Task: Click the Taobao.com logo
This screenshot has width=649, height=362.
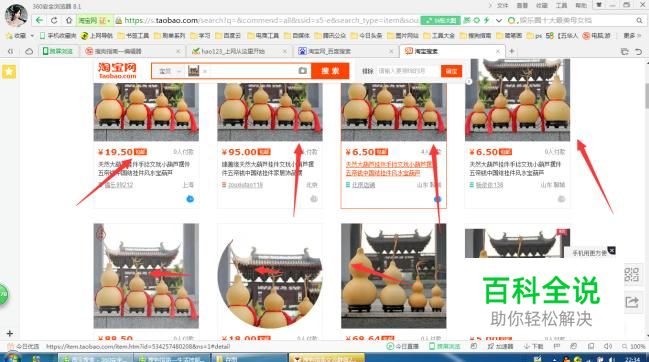Action: [117, 71]
